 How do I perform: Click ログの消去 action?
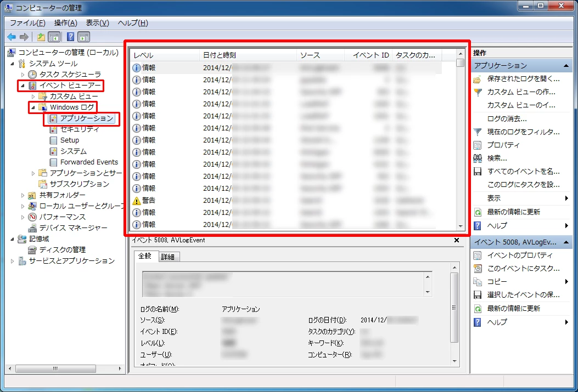point(507,118)
